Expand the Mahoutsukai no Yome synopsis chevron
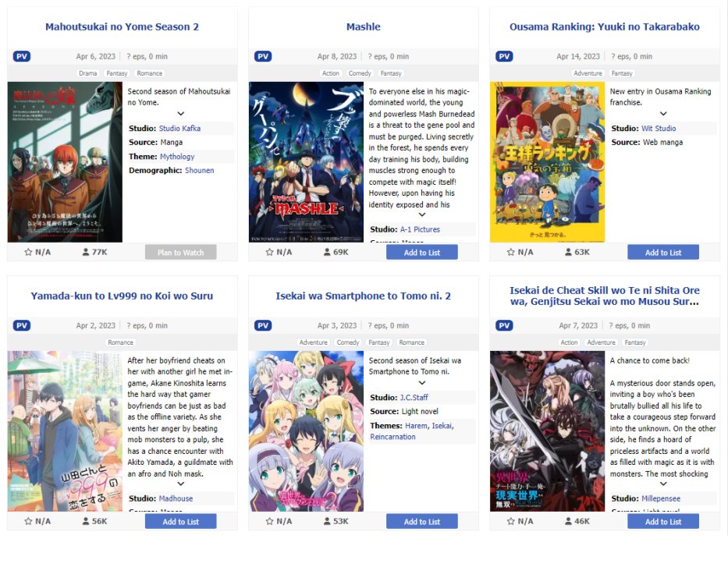Image resolution: width=728 pixels, height=585 pixels. [x=180, y=114]
